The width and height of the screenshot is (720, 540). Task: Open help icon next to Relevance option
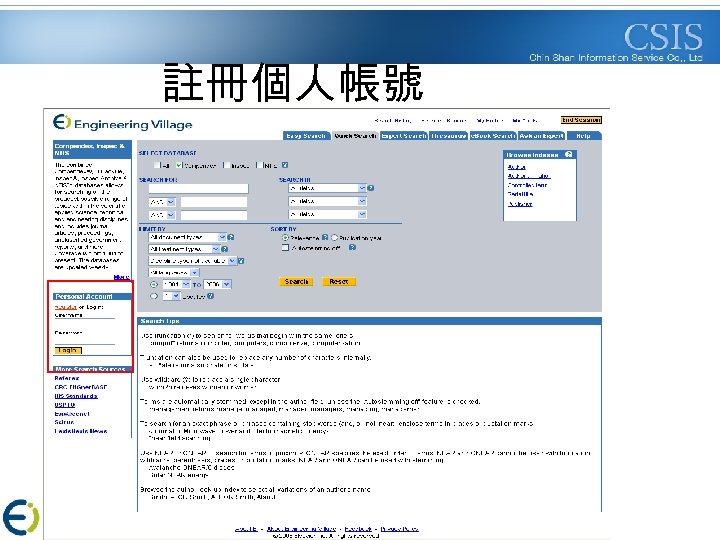325,237
